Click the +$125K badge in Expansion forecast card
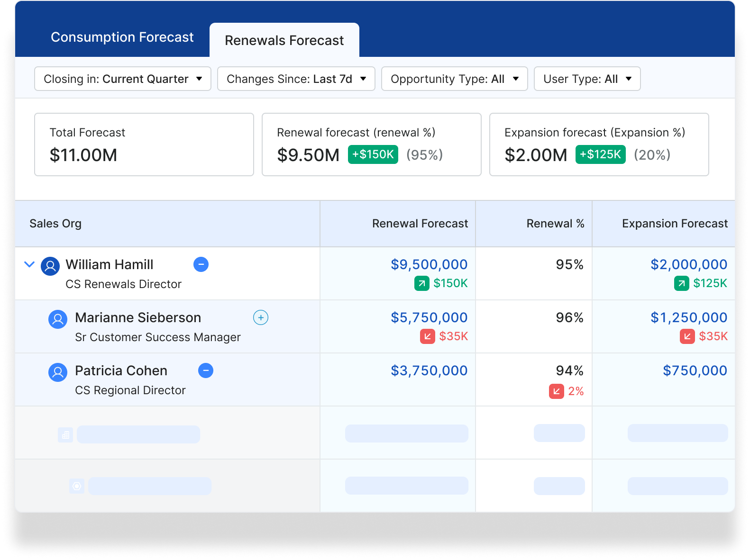Viewport: 750px width, 560px height. point(601,154)
